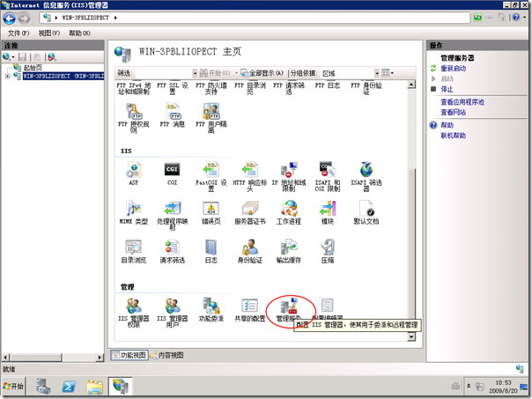The image size is (532, 399).
Task: Open the 帮助(H) menu
Action: point(79,33)
